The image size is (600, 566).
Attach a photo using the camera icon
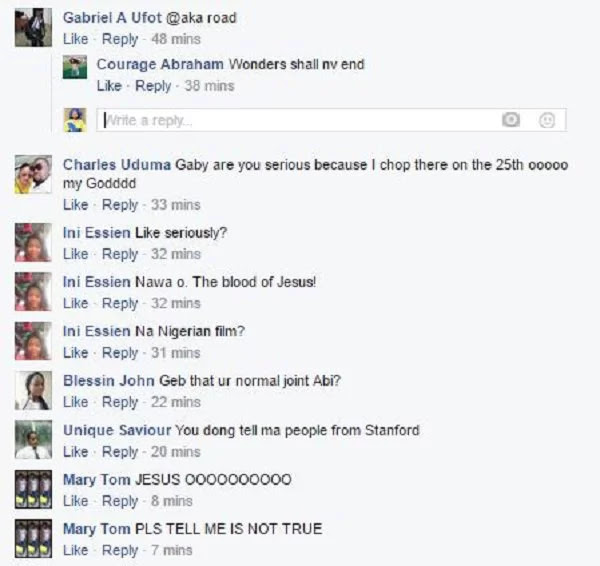pyautogui.click(x=511, y=120)
